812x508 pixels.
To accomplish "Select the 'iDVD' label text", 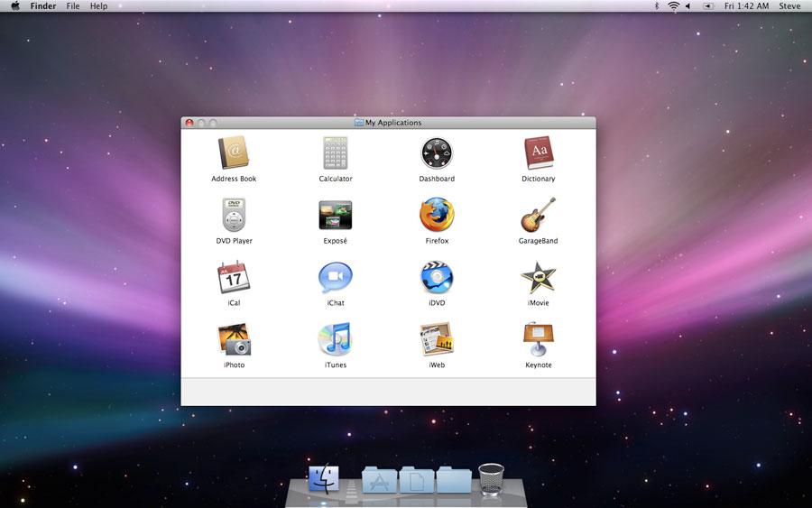I will [x=437, y=303].
